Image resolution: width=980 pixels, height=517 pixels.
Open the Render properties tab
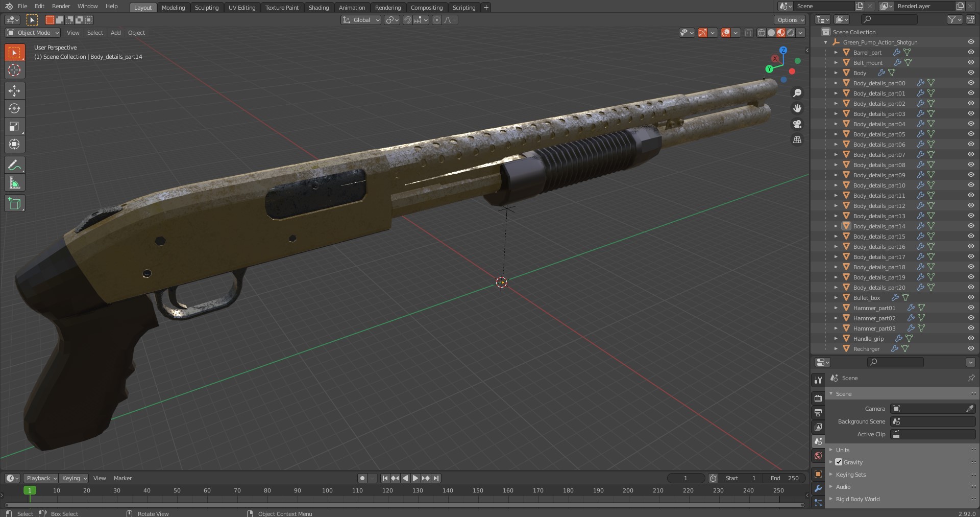coord(818,398)
